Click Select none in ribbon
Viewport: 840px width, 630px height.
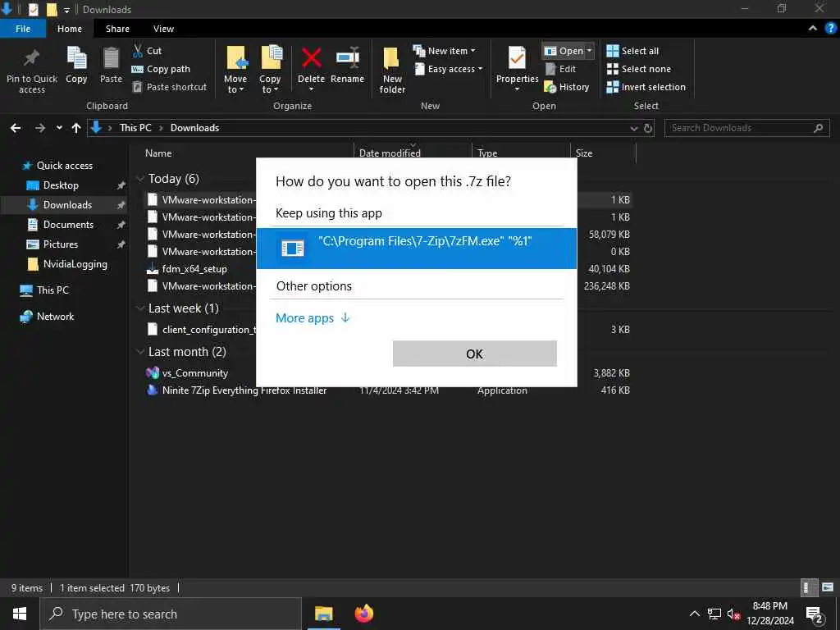pyautogui.click(x=638, y=69)
